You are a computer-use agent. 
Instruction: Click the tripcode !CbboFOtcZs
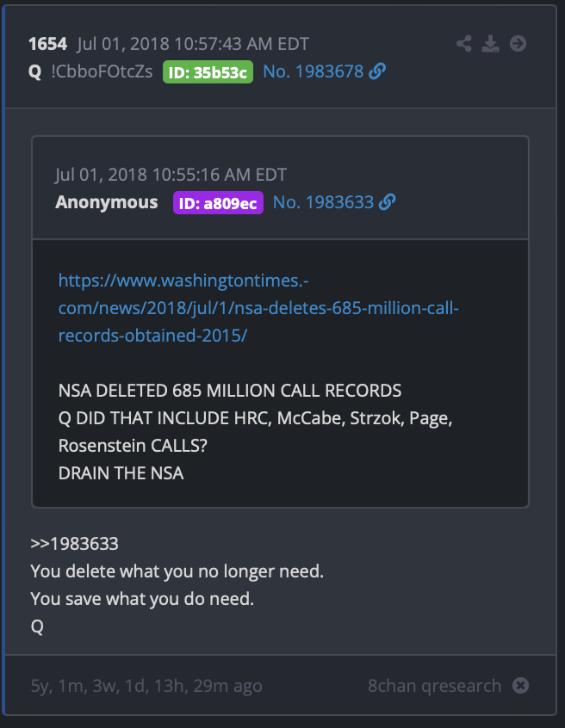point(102,71)
